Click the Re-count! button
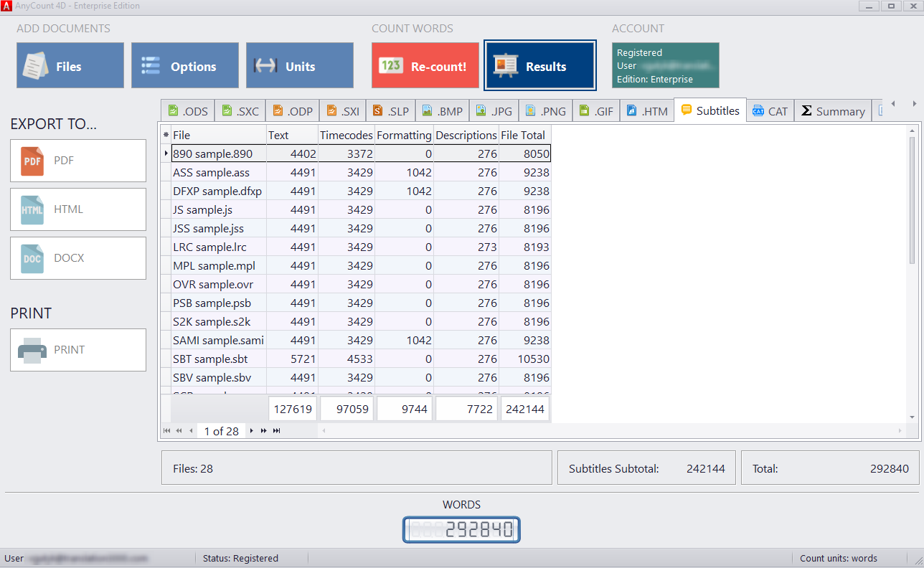 coord(425,65)
